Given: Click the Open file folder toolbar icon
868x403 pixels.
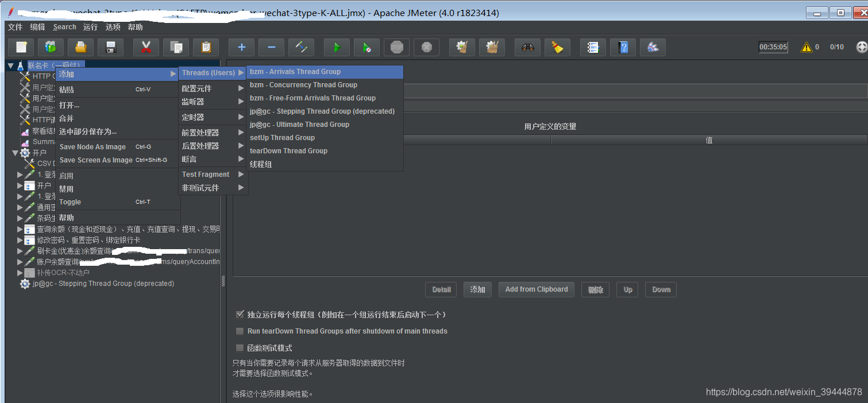Looking at the screenshot, I should tap(80, 47).
